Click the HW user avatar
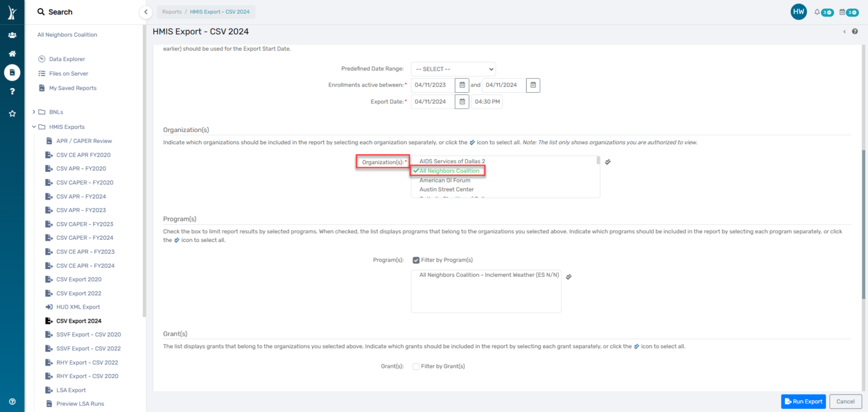This screenshot has width=868, height=412. pyautogui.click(x=798, y=12)
